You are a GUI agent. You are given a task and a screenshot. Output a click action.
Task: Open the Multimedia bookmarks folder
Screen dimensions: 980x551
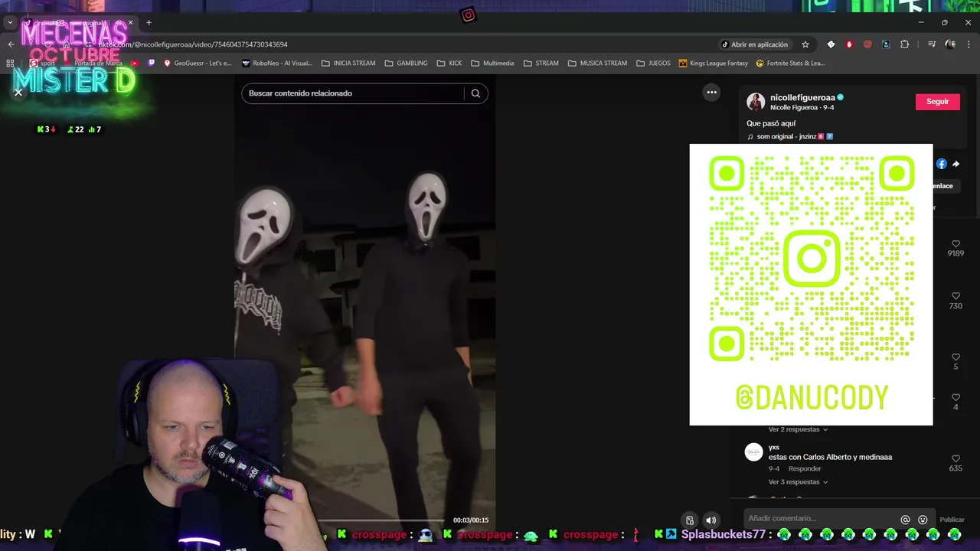[492, 64]
